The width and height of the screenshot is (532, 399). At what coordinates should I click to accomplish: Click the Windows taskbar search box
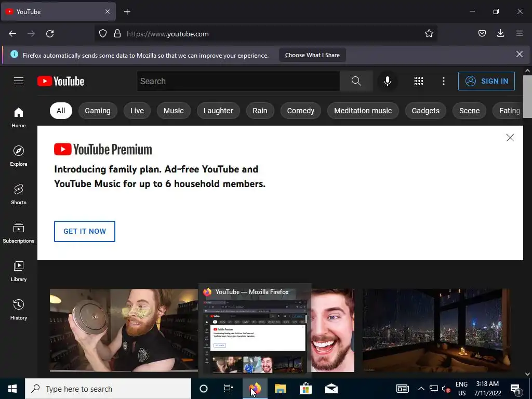tap(108, 389)
